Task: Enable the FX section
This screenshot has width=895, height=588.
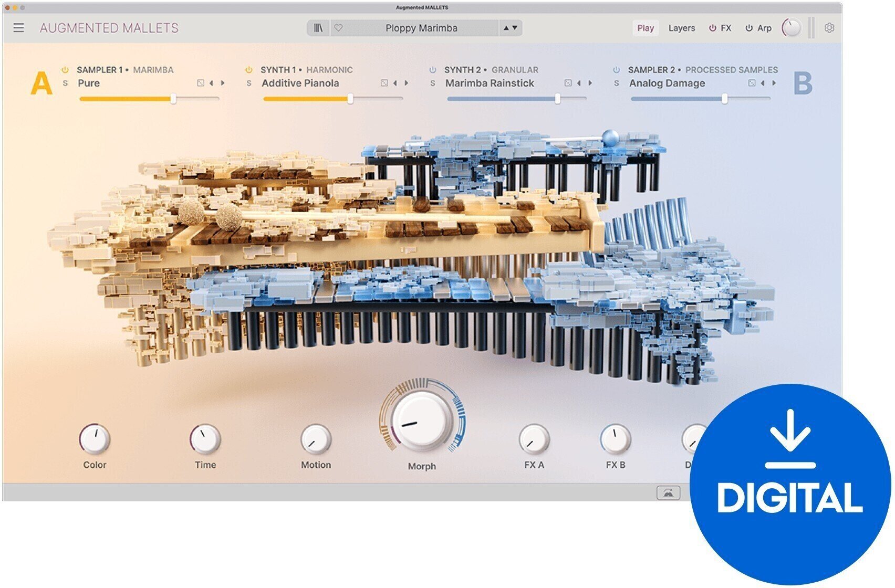Action: [x=711, y=28]
